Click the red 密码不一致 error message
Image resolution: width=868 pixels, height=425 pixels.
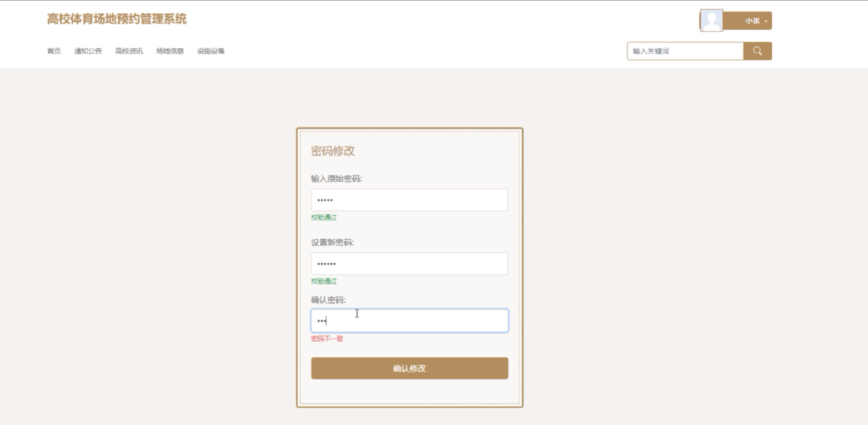(327, 338)
